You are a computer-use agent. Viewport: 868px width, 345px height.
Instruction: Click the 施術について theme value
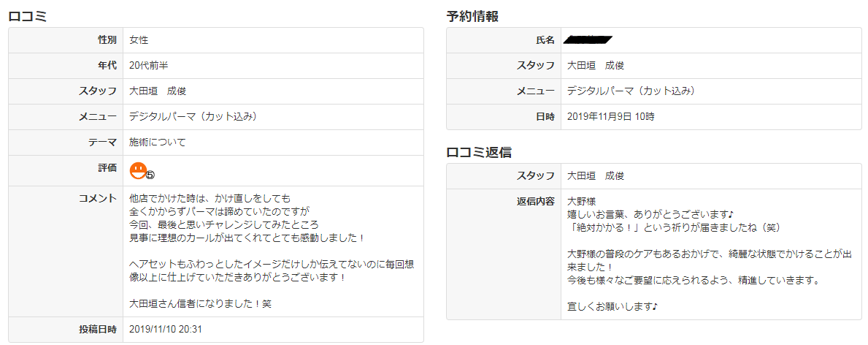158,143
